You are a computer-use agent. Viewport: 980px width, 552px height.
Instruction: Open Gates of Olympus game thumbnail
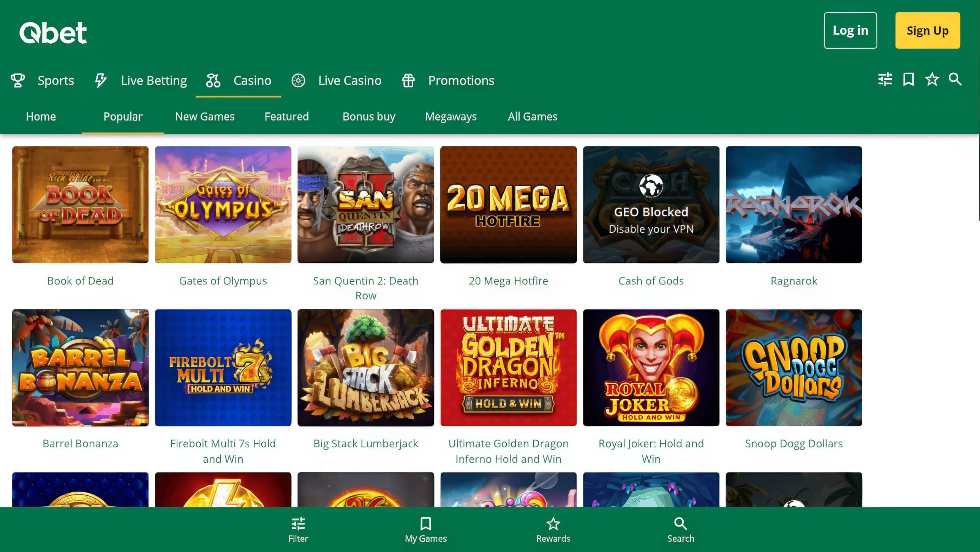(x=223, y=205)
